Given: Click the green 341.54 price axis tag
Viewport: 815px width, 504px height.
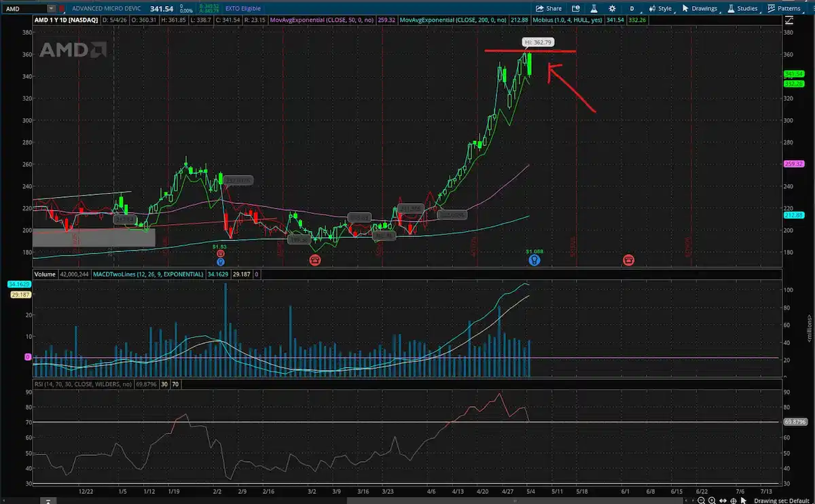Looking at the screenshot, I should (794, 73).
